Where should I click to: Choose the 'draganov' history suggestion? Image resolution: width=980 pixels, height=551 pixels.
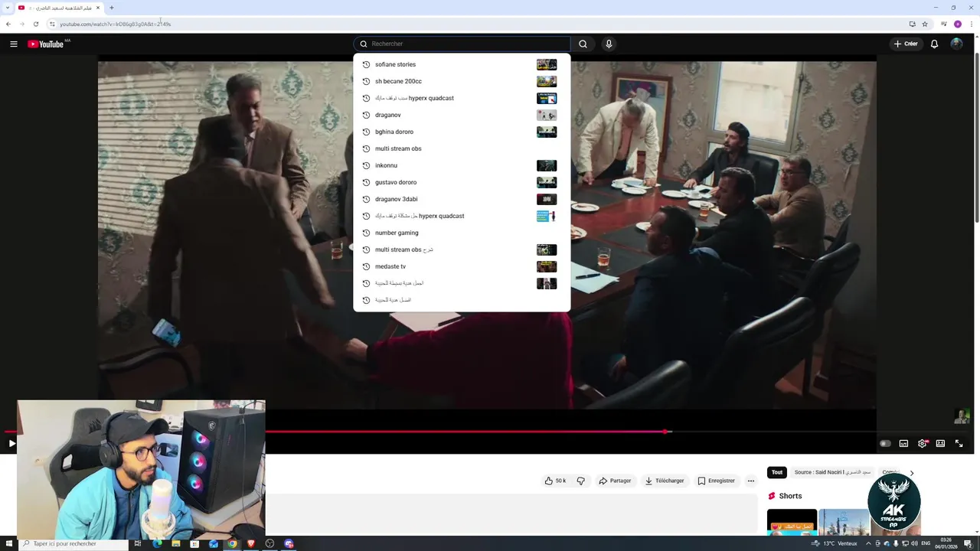point(462,115)
